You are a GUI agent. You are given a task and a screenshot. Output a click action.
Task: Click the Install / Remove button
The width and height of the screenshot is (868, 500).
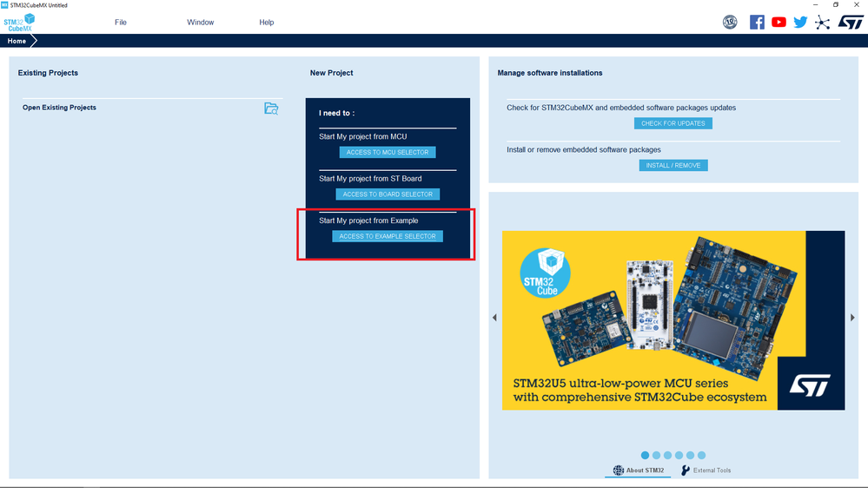pos(673,166)
